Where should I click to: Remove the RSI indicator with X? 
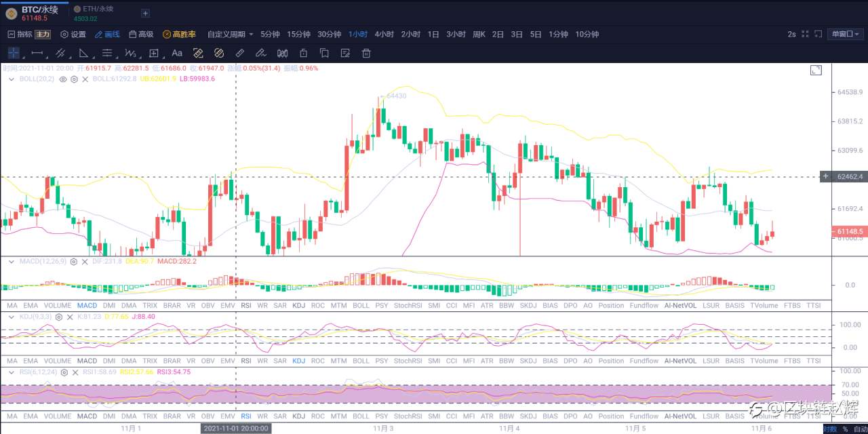pyautogui.click(x=74, y=372)
